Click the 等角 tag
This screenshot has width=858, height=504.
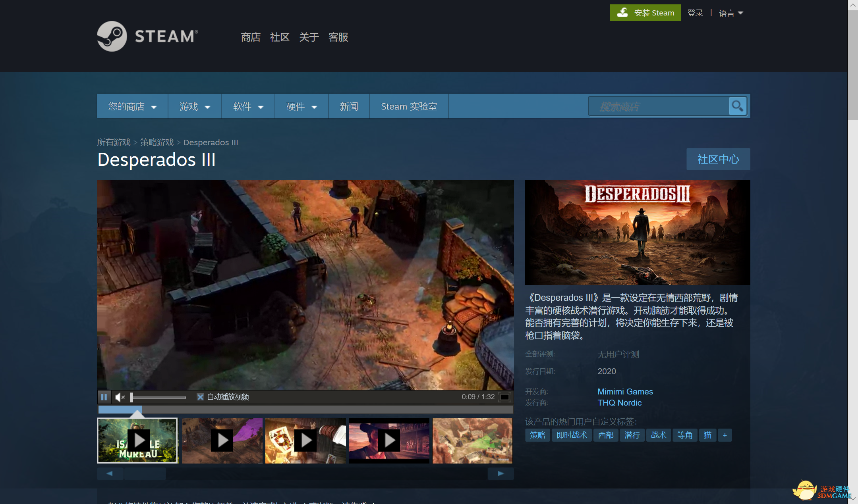[685, 435]
